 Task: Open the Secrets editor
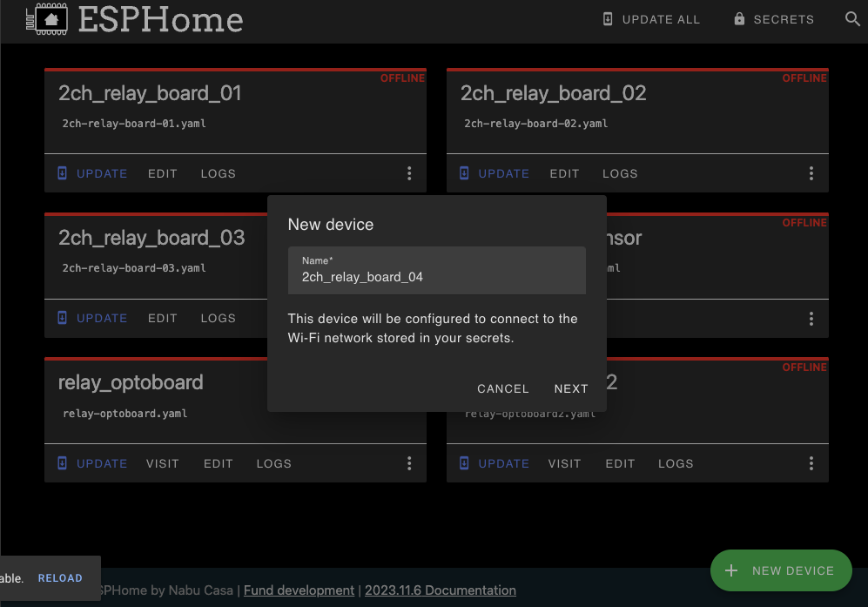[x=773, y=19]
